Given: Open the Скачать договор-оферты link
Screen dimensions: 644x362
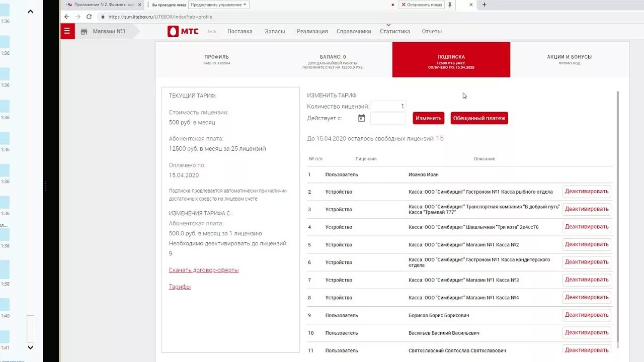Looking at the screenshot, I should pyautogui.click(x=204, y=270).
